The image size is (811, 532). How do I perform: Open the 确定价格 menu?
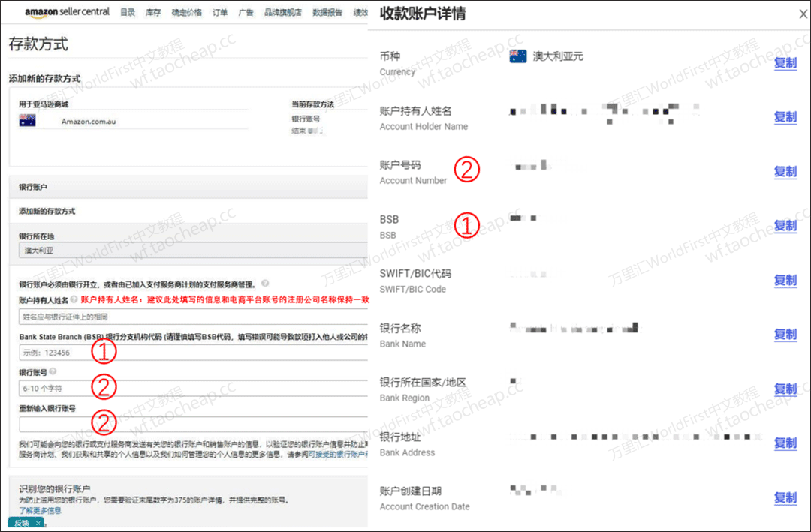point(187,13)
